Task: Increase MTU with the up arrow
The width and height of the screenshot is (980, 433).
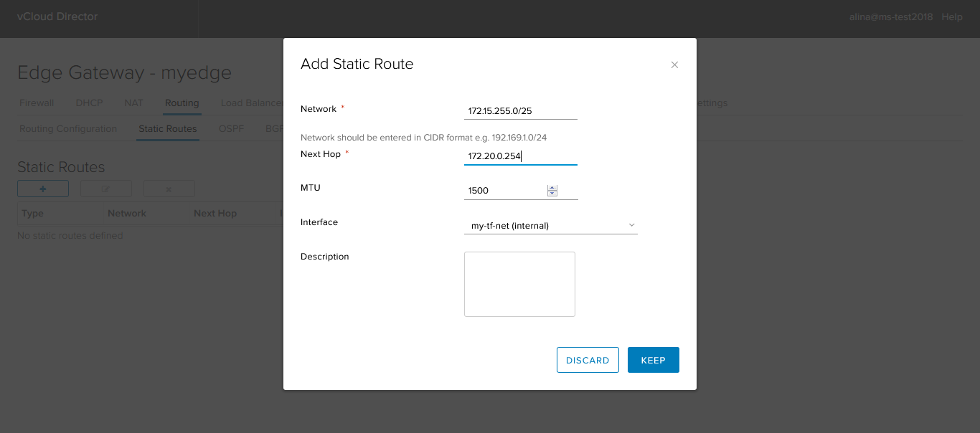Action: point(552,188)
